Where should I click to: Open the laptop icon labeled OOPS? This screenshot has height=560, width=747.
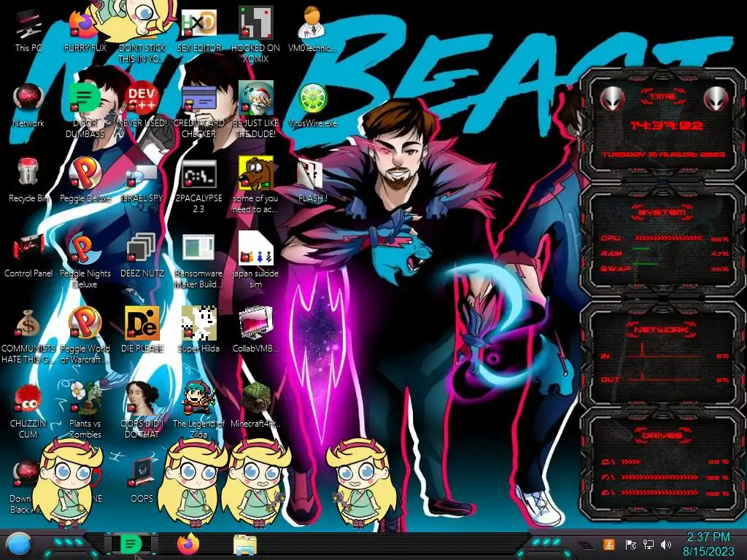pyautogui.click(x=142, y=480)
